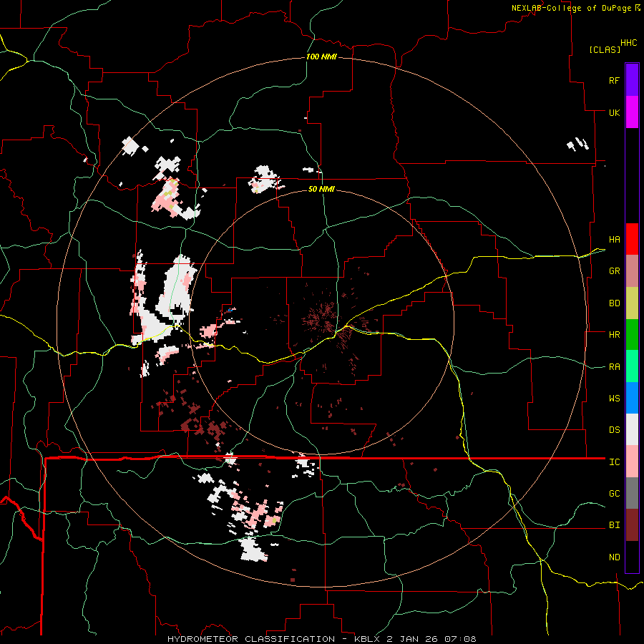Click the DS legend label

click(x=614, y=430)
